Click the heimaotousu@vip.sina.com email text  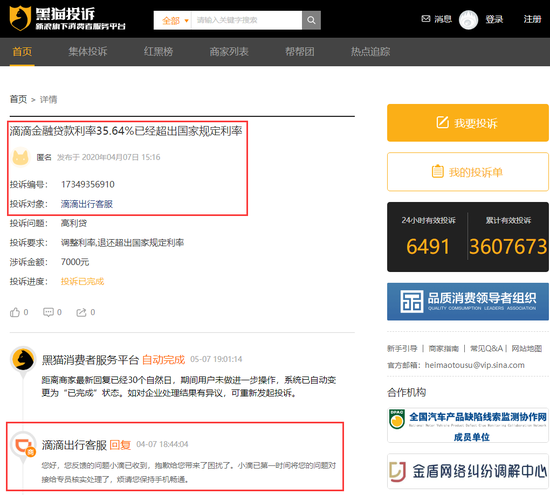(x=475, y=365)
